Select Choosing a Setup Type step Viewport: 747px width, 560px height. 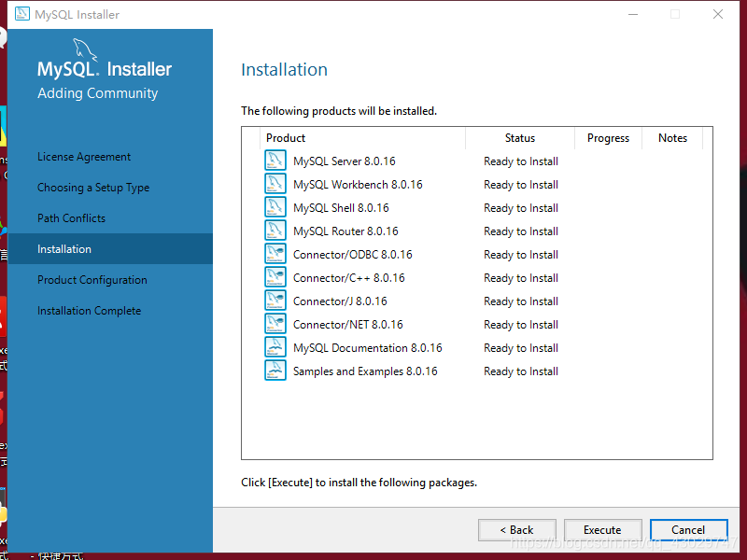click(93, 188)
